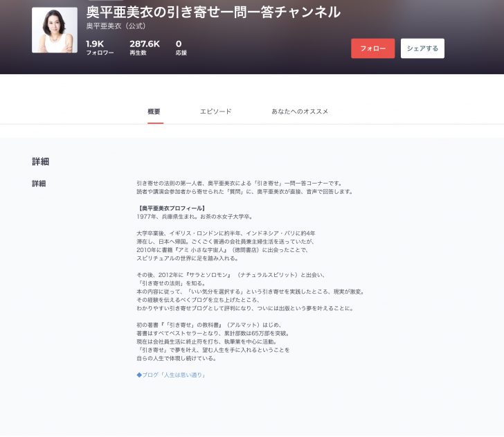
Task: Click the 0 応援 stat
Action: [x=180, y=48]
